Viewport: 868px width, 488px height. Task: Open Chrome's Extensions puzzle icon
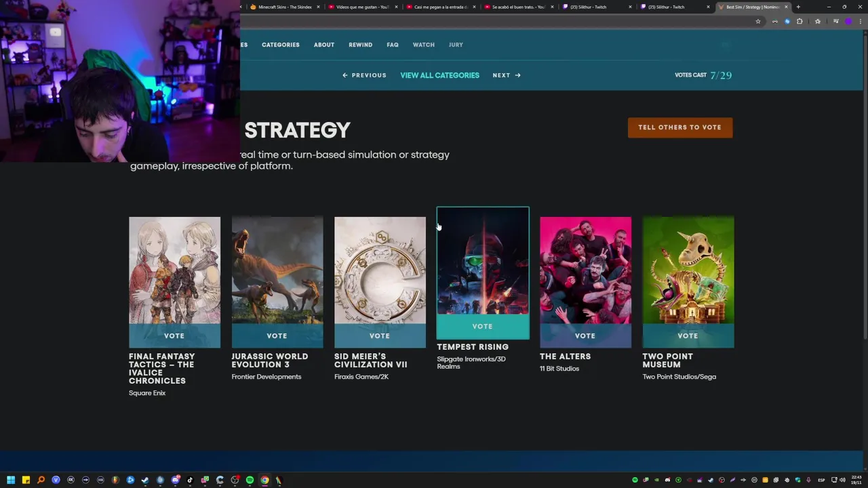point(800,22)
